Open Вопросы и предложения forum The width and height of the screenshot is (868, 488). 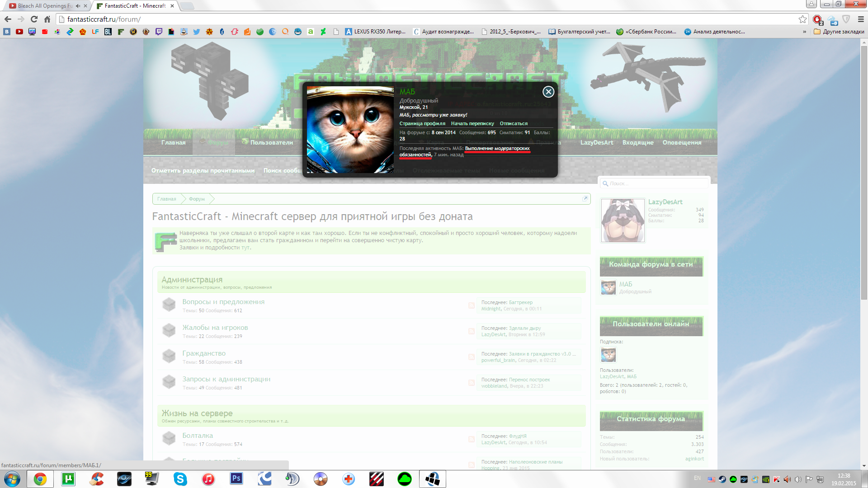pos(223,302)
